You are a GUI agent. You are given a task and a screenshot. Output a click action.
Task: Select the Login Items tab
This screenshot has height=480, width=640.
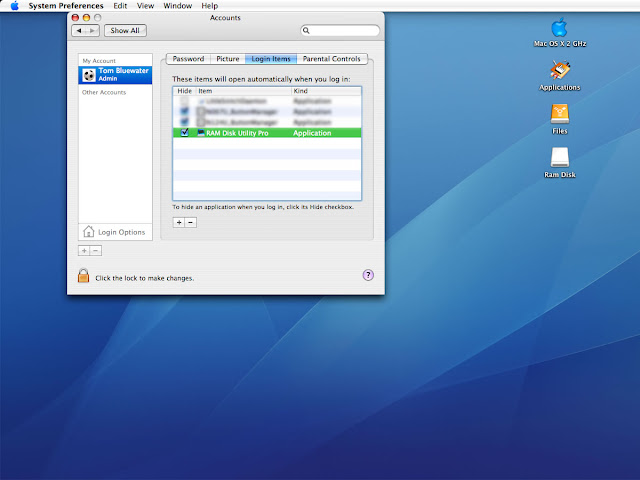point(271,59)
